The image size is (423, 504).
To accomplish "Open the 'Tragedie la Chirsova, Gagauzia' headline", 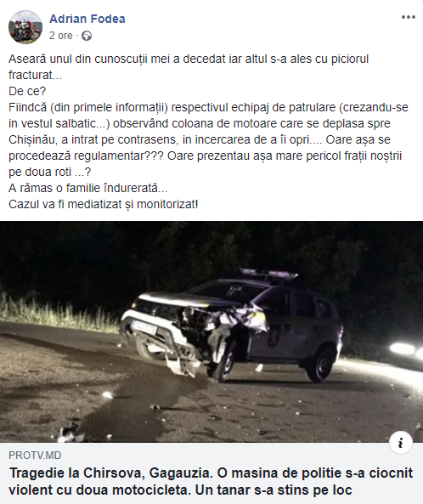I will [x=211, y=482].
